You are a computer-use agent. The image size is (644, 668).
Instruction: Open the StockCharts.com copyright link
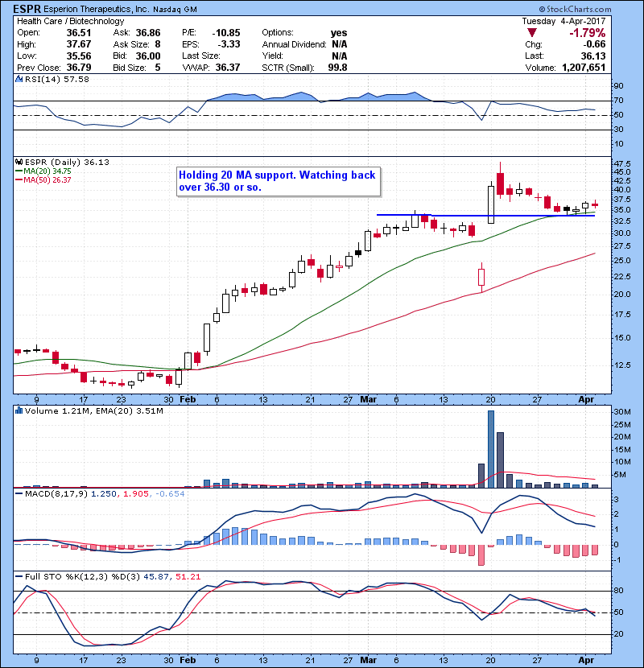575,9
